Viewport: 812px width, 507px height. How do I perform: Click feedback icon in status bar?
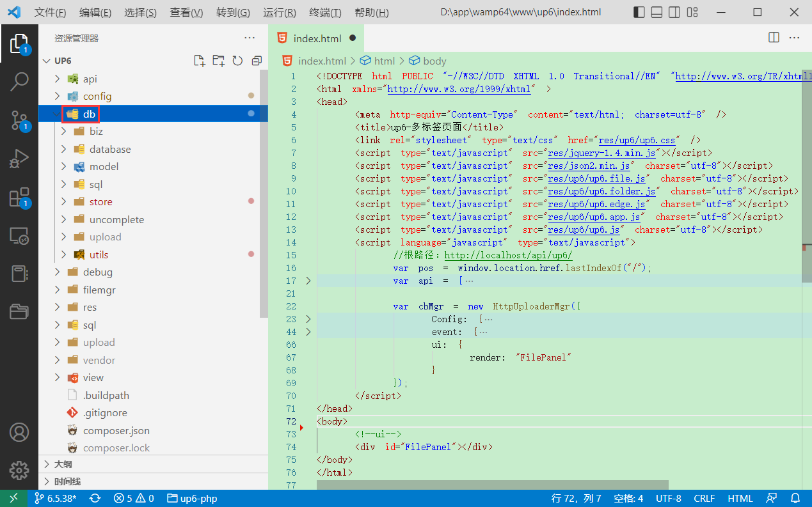point(772,499)
